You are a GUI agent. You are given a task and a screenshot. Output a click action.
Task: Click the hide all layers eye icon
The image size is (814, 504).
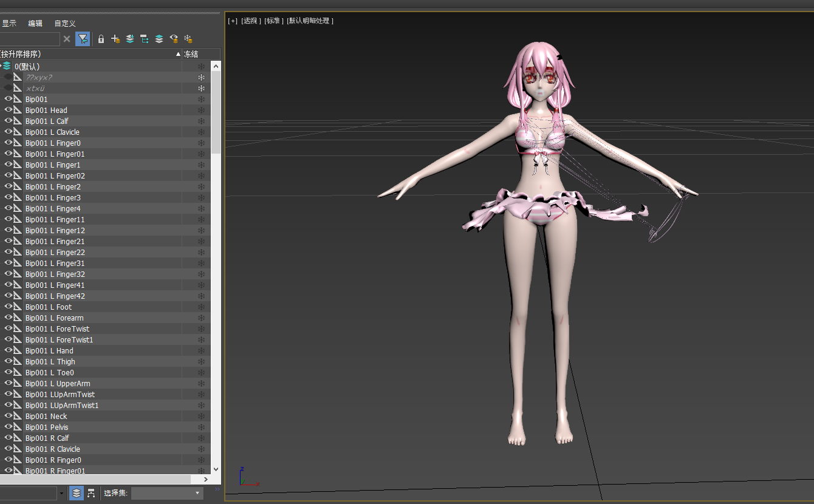[x=174, y=39]
